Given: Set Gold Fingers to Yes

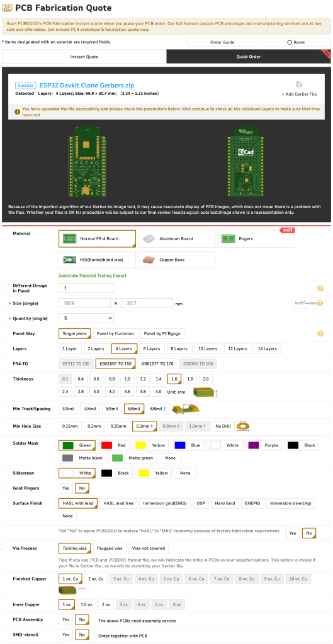Looking at the screenshot, I should (65, 488).
